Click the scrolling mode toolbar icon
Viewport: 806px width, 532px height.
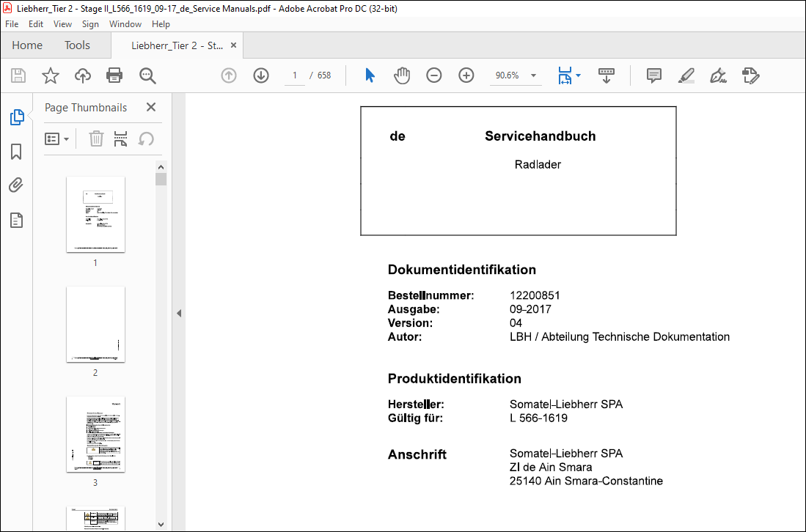click(607, 75)
